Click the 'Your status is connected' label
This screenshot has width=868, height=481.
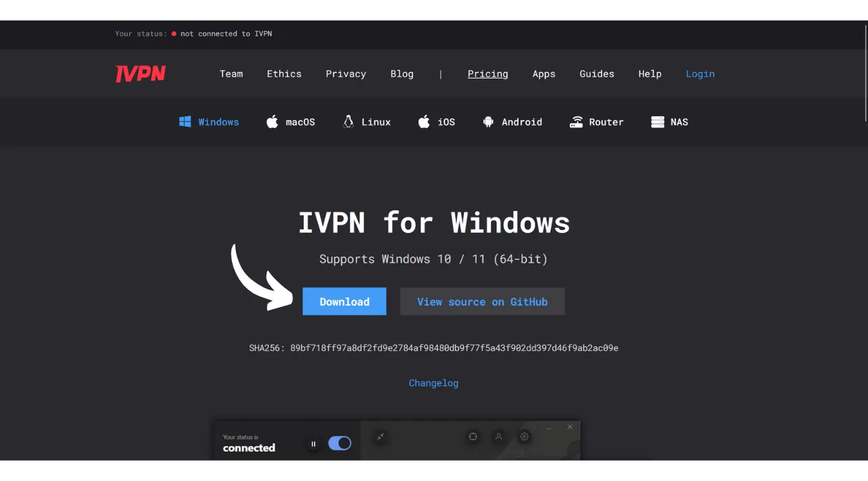tap(249, 444)
